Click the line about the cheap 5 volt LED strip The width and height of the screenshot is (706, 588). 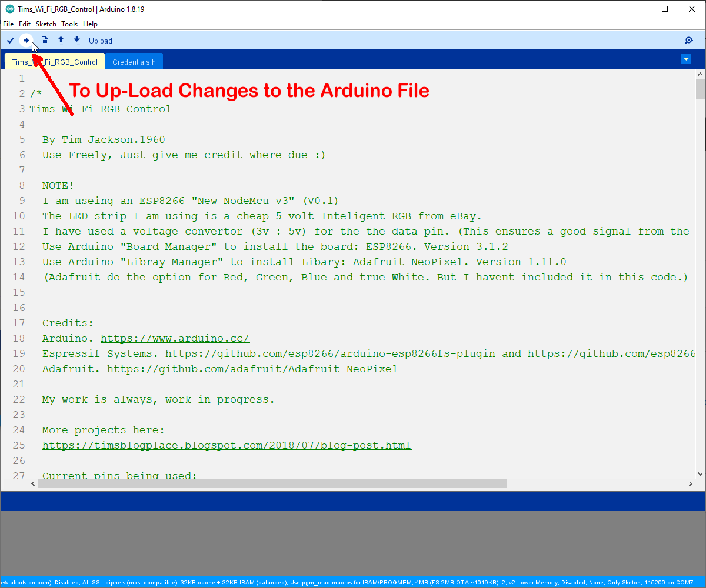262,216
